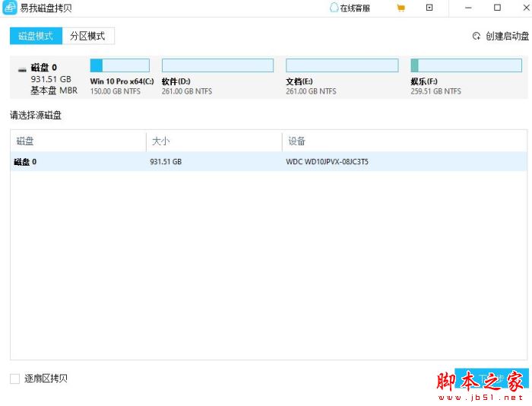This screenshot has height=406, width=532.
Task: Select the 文档(E:) partition bar
Action: (342, 65)
